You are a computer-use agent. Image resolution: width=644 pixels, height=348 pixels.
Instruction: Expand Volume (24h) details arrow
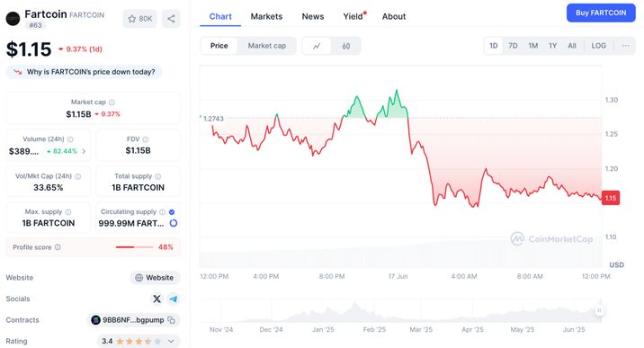84,151
